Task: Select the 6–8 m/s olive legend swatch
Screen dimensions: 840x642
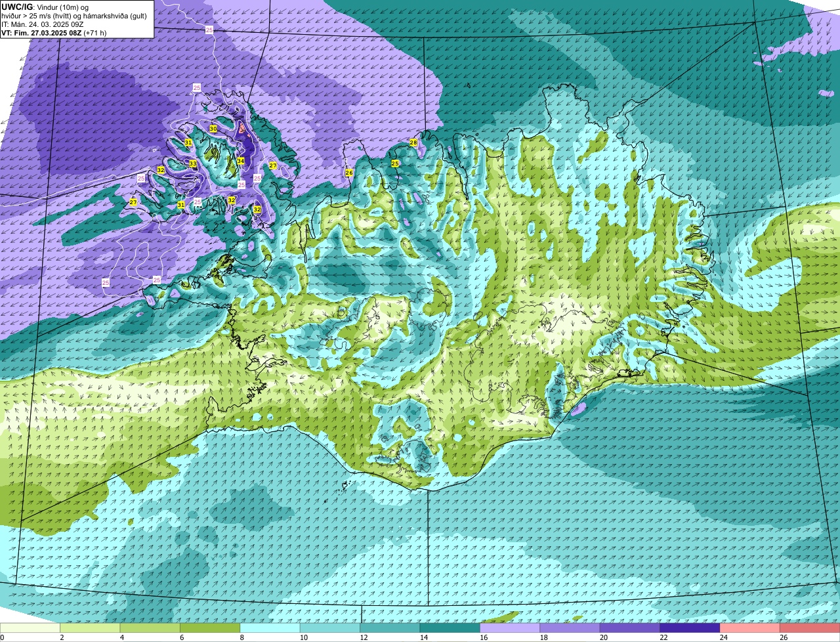Action: click(210, 628)
